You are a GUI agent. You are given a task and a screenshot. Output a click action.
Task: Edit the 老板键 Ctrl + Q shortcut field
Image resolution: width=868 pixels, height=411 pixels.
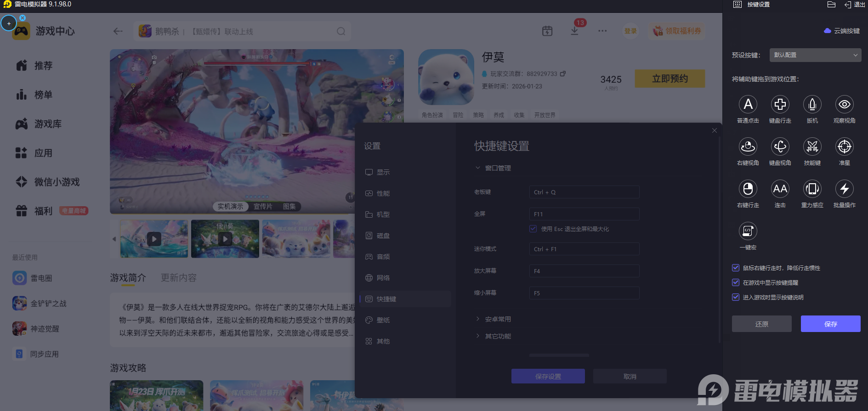(584, 192)
